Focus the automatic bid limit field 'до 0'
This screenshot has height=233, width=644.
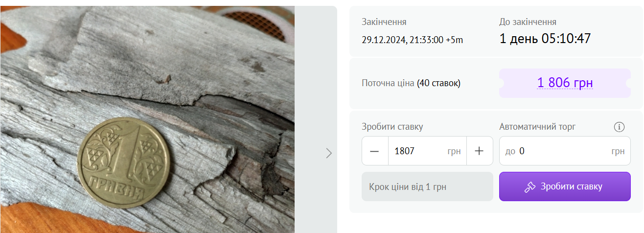tap(565, 151)
